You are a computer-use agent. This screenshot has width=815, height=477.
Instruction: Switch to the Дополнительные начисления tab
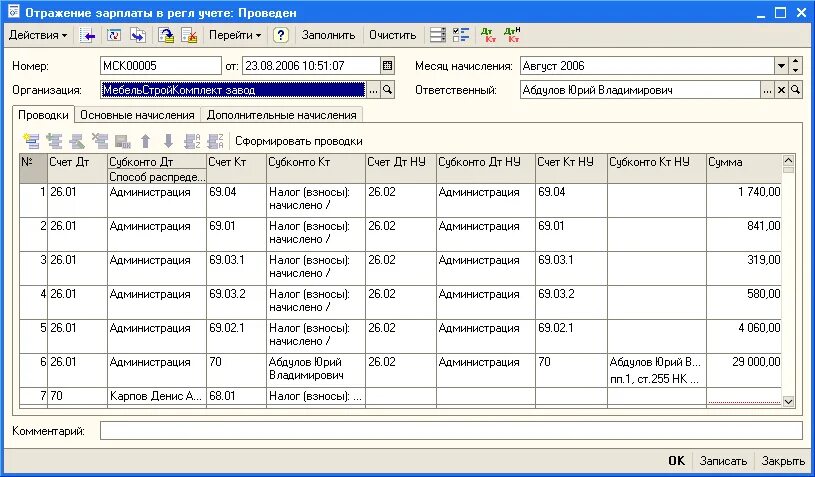click(x=281, y=115)
